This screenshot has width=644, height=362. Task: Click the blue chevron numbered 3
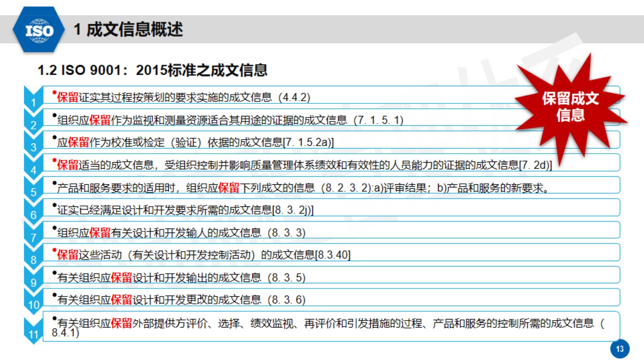(33, 143)
